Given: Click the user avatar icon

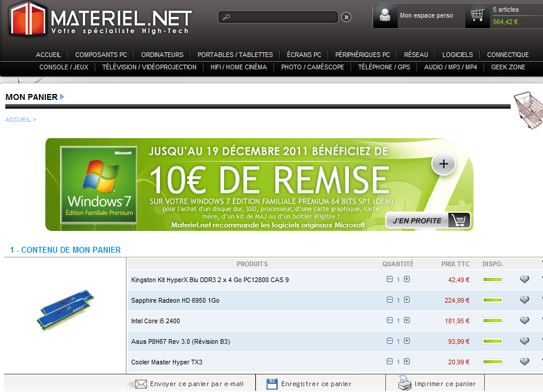Looking at the screenshot, I should click(x=385, y=16).
